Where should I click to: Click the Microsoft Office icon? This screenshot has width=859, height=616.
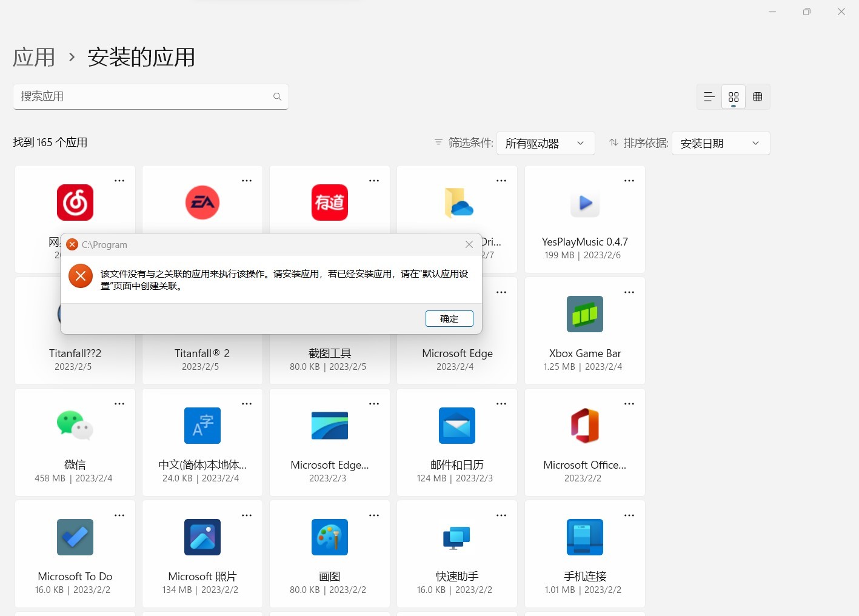click(585, 426)
